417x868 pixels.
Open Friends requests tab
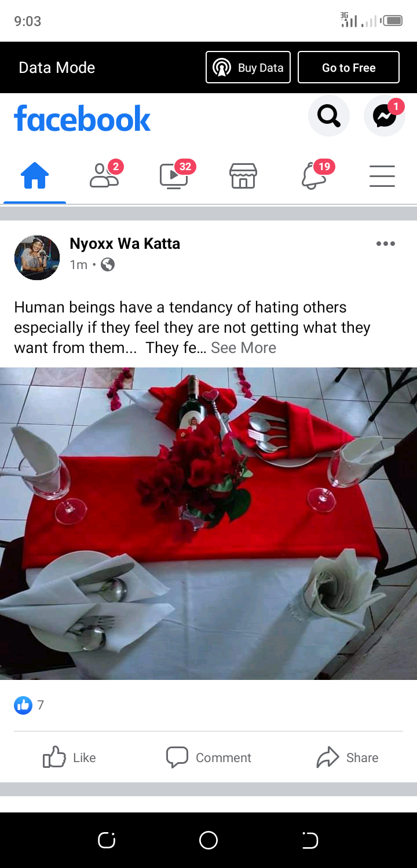point(105,175)
